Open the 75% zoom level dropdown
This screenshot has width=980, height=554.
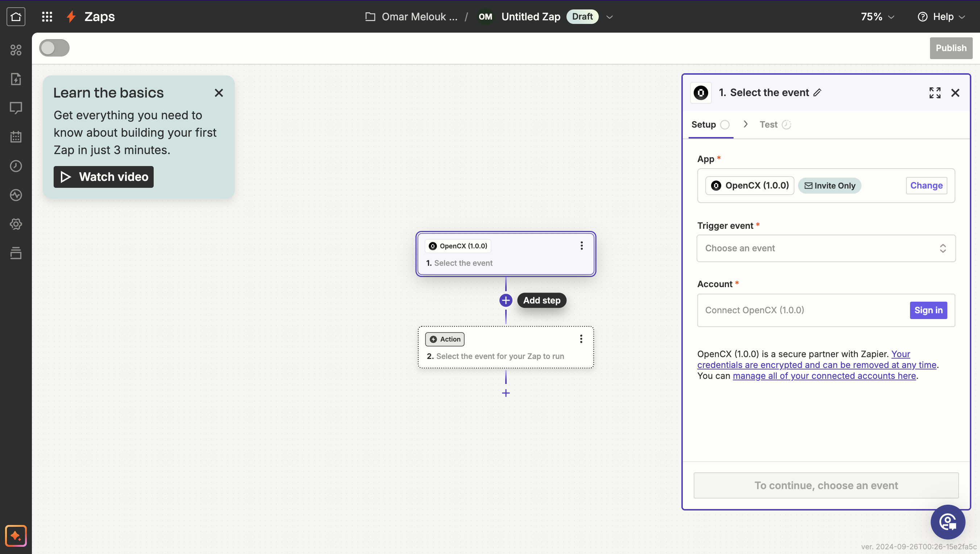click(x=877, y=16)
